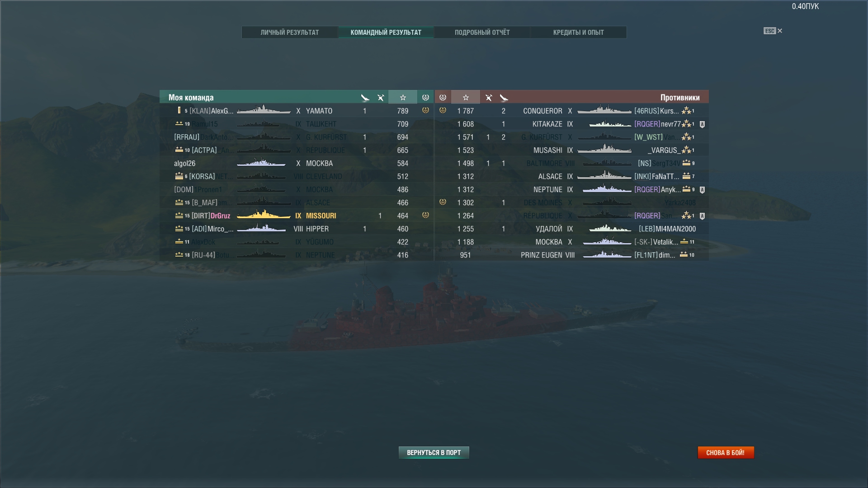Viewport: 868px width, 488px height.
Task: Click my team's aircraft shot down column icon
Action: click(381, 98)
